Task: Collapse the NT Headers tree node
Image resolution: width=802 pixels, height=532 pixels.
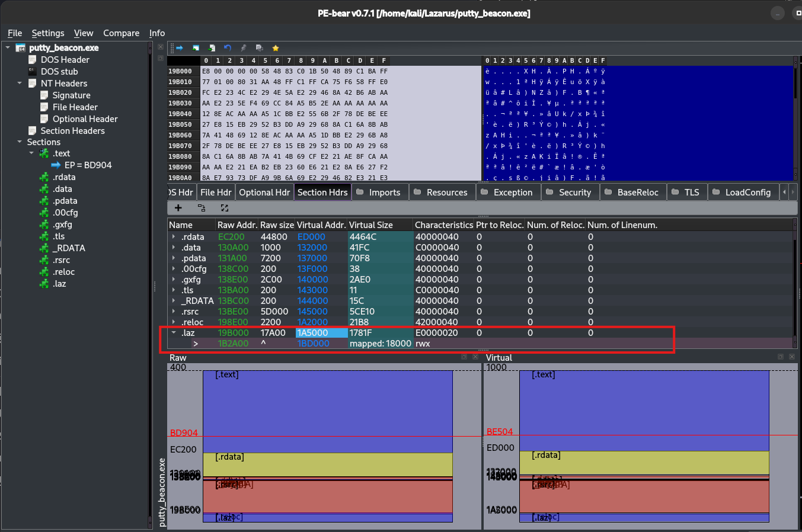Action: click(18, 83)
